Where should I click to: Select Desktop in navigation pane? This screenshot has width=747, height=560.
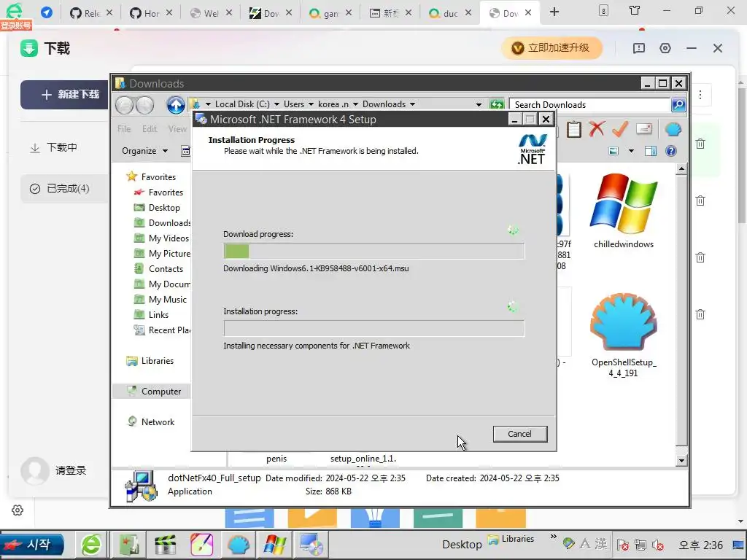[x=158, y=208]
